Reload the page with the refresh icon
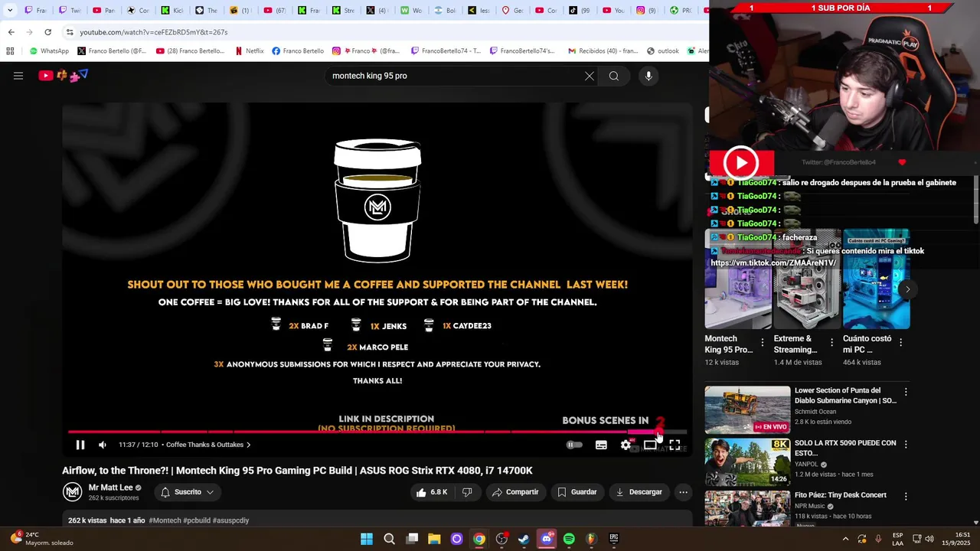 click(47, 32)
